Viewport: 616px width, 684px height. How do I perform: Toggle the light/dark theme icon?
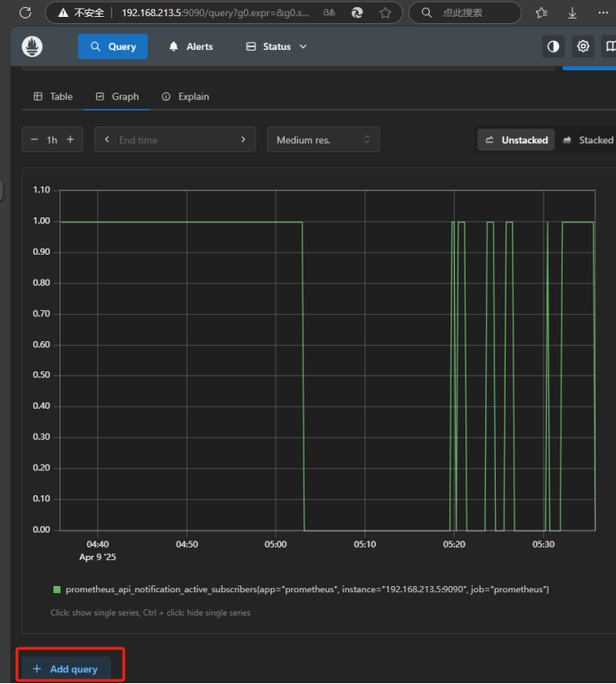click(x=553, y=46)
